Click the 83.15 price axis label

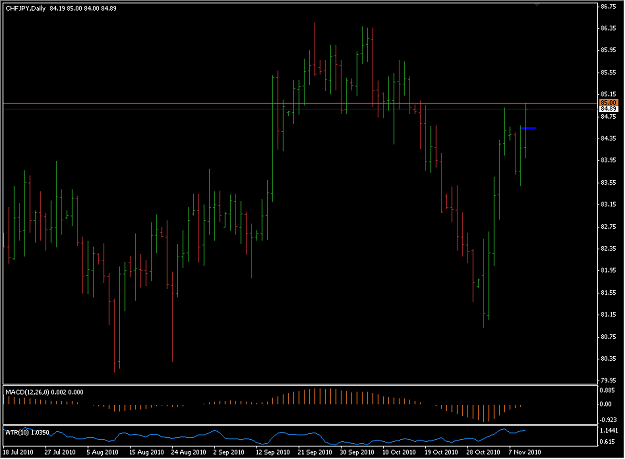pos(608,204)
